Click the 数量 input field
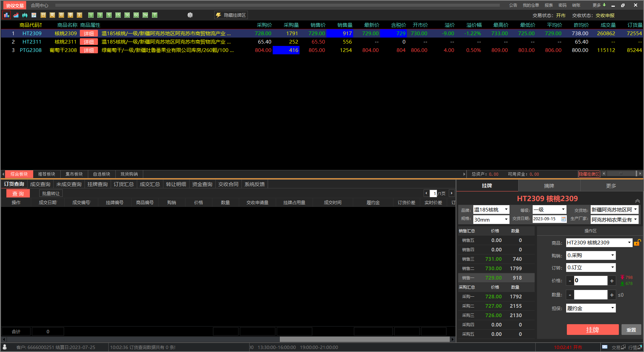This screenshot has height=352, width=644. (x=591, y=295)
